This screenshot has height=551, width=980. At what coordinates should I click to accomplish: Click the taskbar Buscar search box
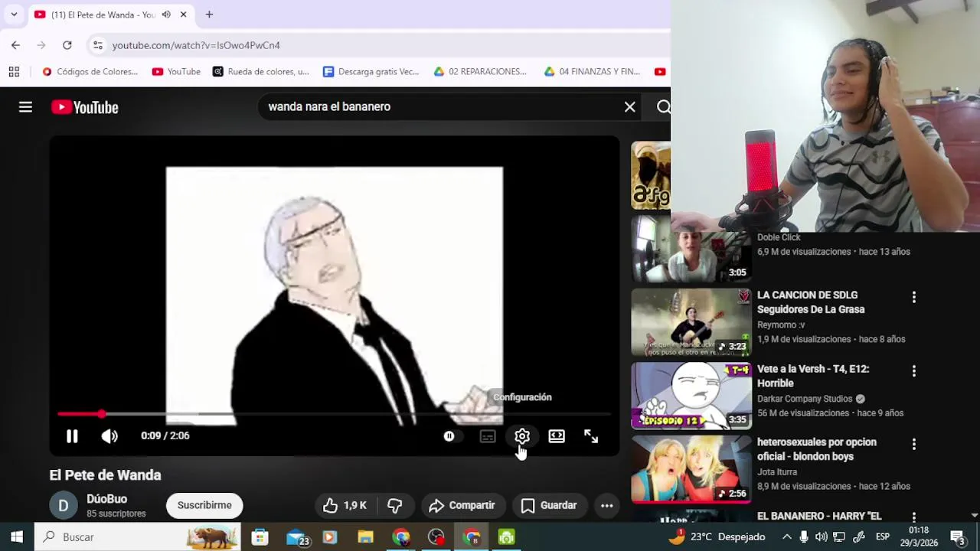(x=138, y=537)
